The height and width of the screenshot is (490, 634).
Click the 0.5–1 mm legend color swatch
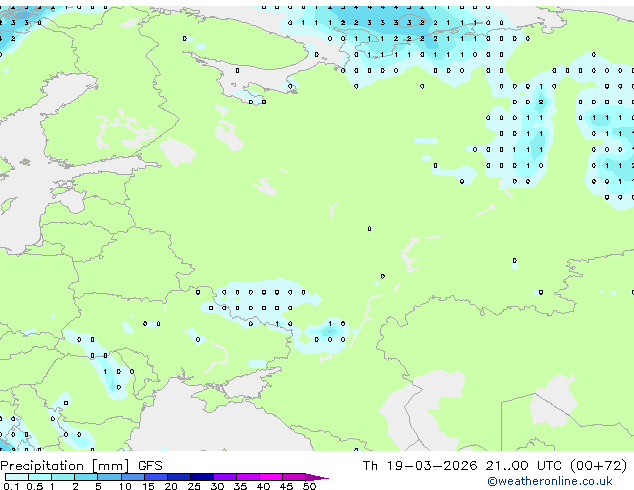pos(40,477)
